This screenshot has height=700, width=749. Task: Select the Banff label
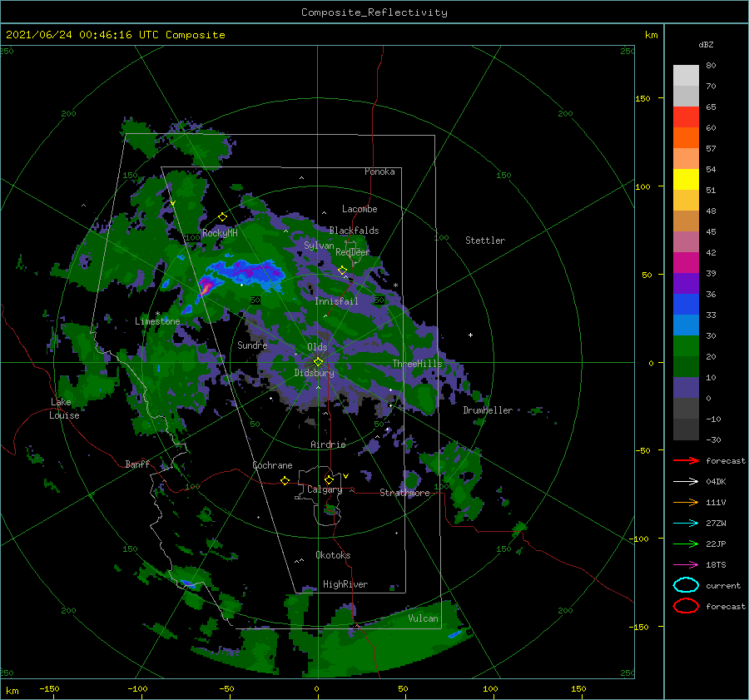click(x=137, y=464)
